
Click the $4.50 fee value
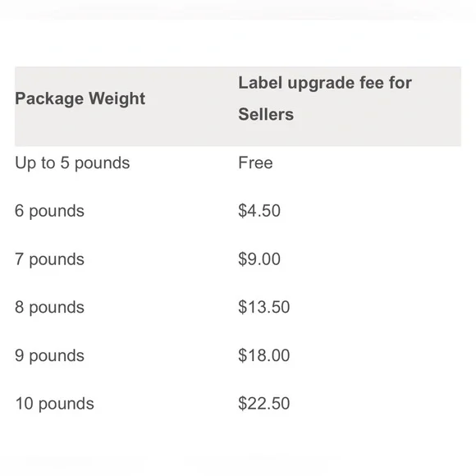click(x=259, y=210)
